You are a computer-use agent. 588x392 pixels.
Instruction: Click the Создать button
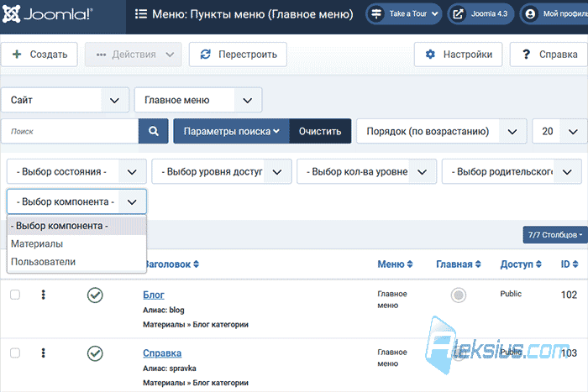tap(39, 55)
